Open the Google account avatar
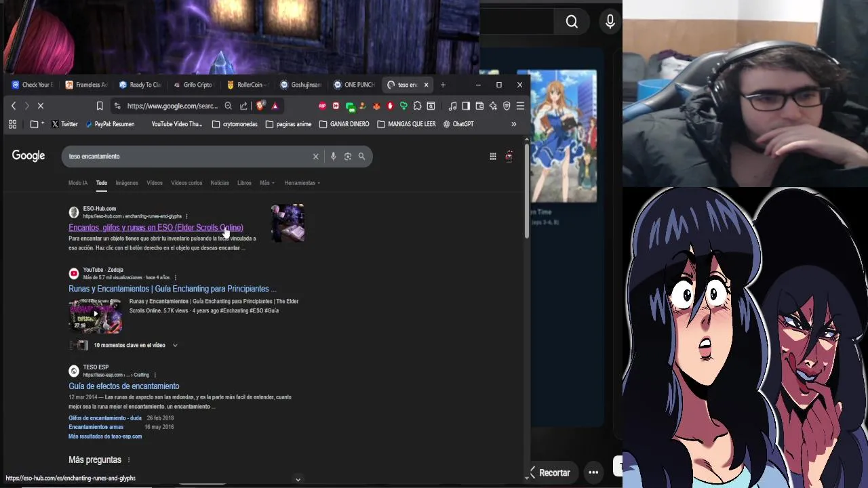Screen dimensions: 868x488 point(509,157)
